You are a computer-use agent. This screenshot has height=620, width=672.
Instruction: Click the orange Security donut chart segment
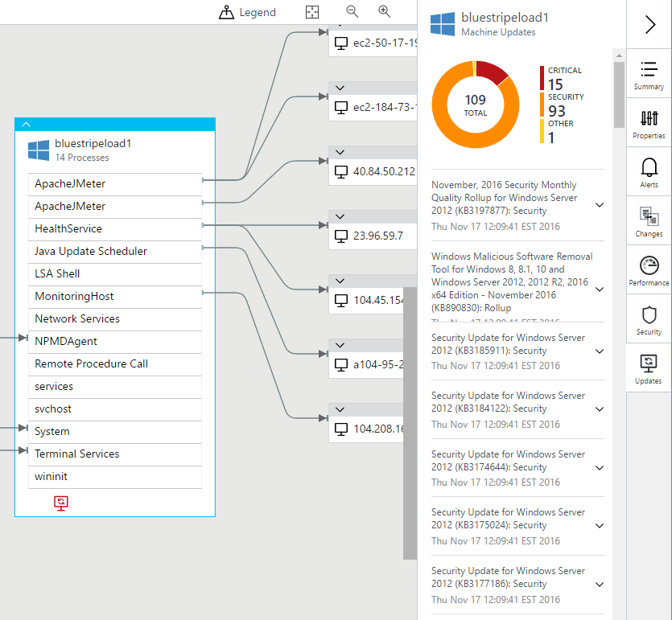coord(451,129)
